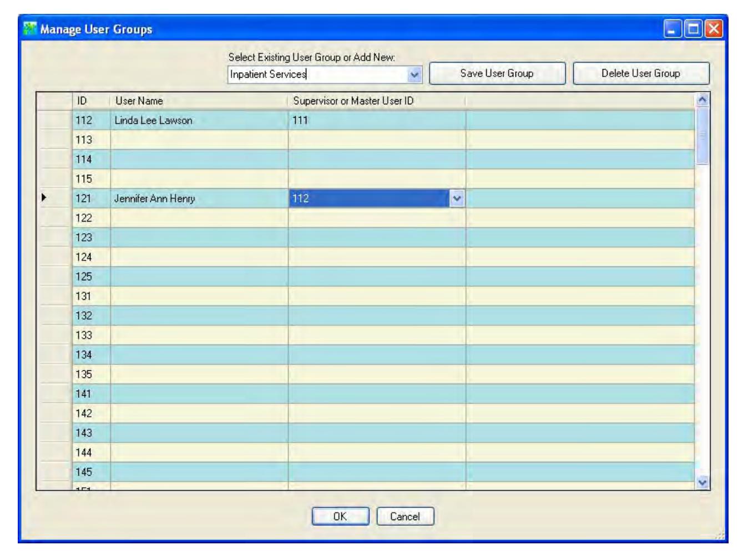The width and height of the screenshot is (743, 560).
Task: Click ID cell 131
Action: (x=92, y=296)
